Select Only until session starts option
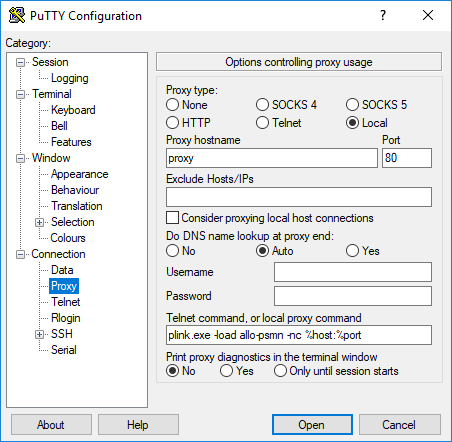This screenshot has height=442, width=452. click(280, 371)
